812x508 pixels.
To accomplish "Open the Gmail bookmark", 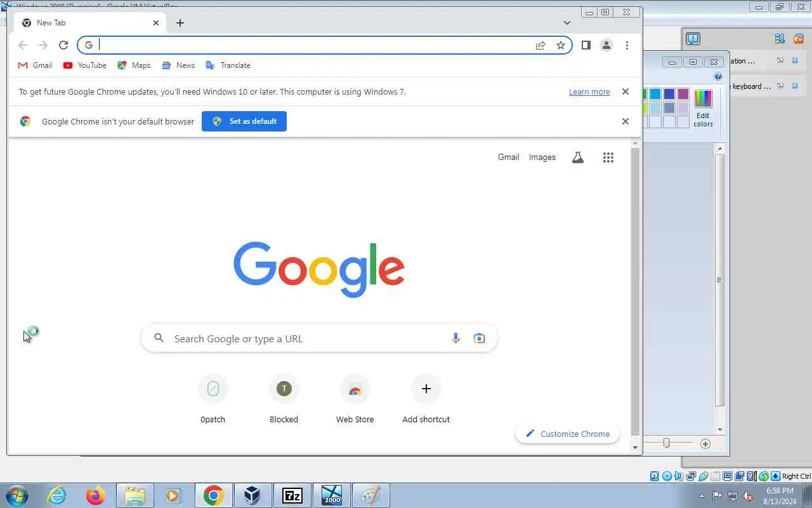I will [x=35, y=65].
